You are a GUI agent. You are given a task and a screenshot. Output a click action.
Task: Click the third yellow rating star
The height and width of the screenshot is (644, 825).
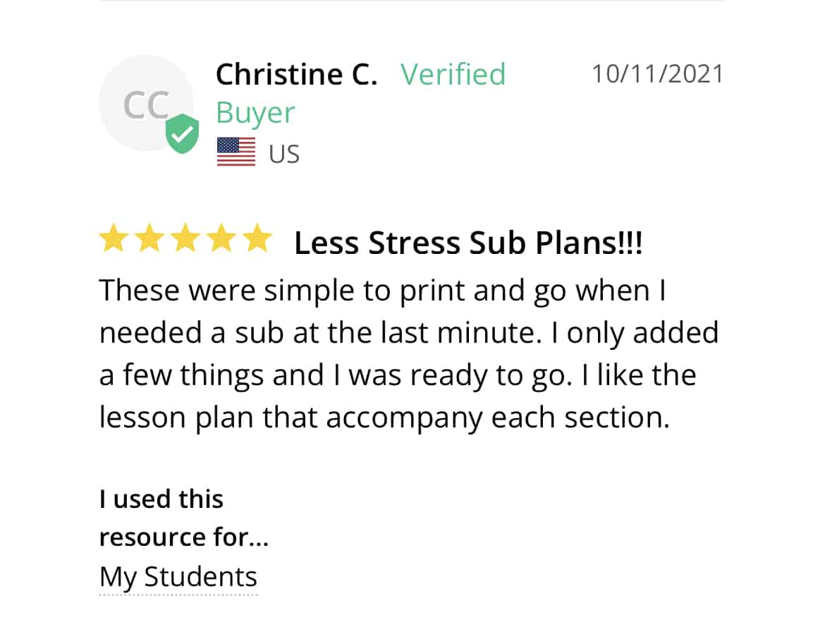[185, 238]
